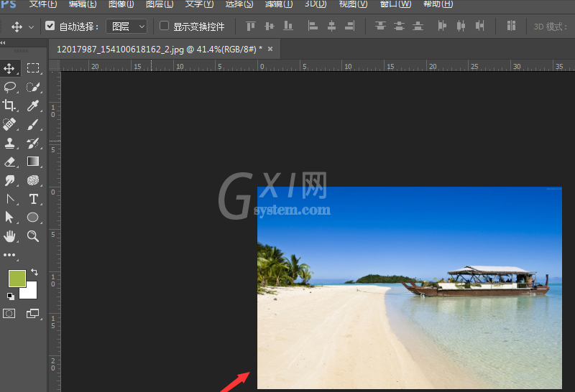Screen dimensions: 575x392
Task: Open the white background color picker
Action: click(x=32, y=292)
